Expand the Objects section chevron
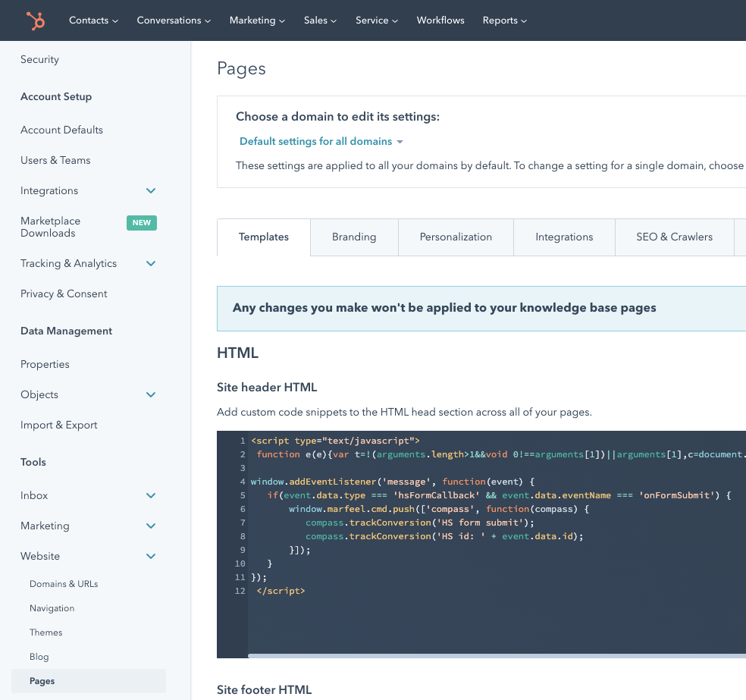The width and height of the screenshot is (746, 700). coord(151,395)
